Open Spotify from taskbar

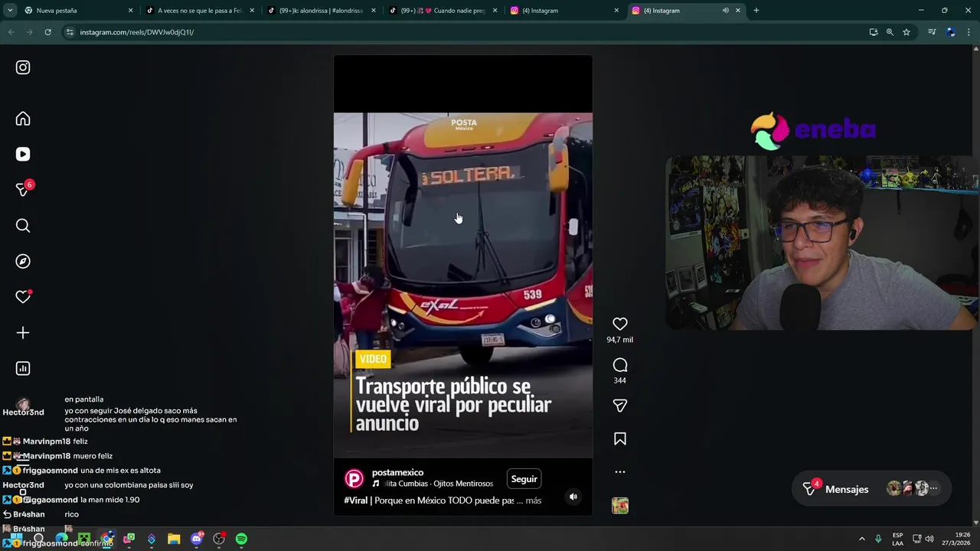[x=241, y=539]
